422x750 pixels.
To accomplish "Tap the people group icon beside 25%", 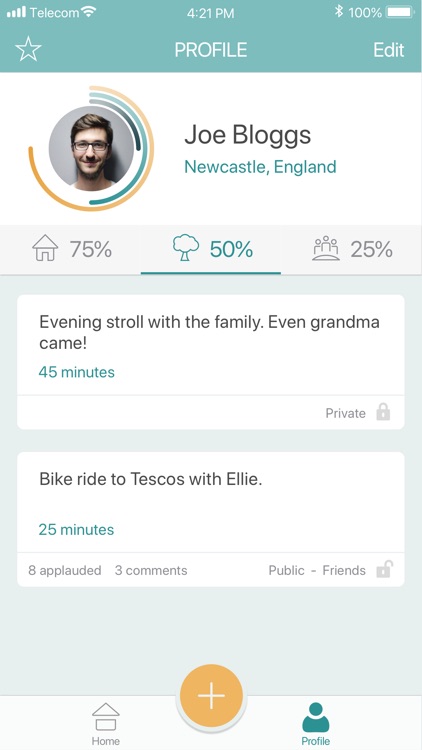I will coord(326,248).
